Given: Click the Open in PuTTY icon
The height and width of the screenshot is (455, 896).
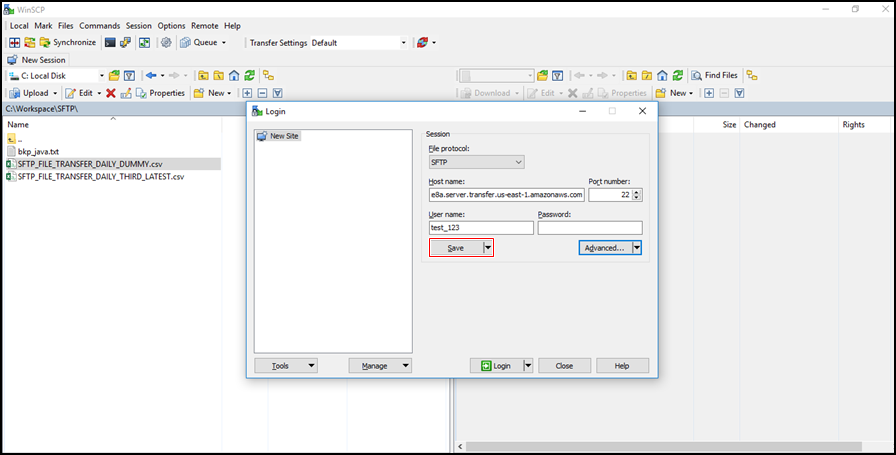Looking at the screenshot, I should point(125,42).
